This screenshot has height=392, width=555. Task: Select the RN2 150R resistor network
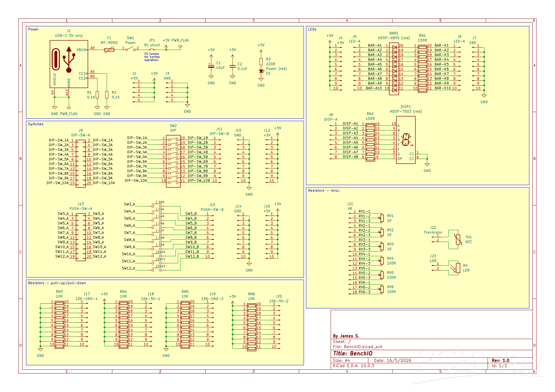(370, 142)
